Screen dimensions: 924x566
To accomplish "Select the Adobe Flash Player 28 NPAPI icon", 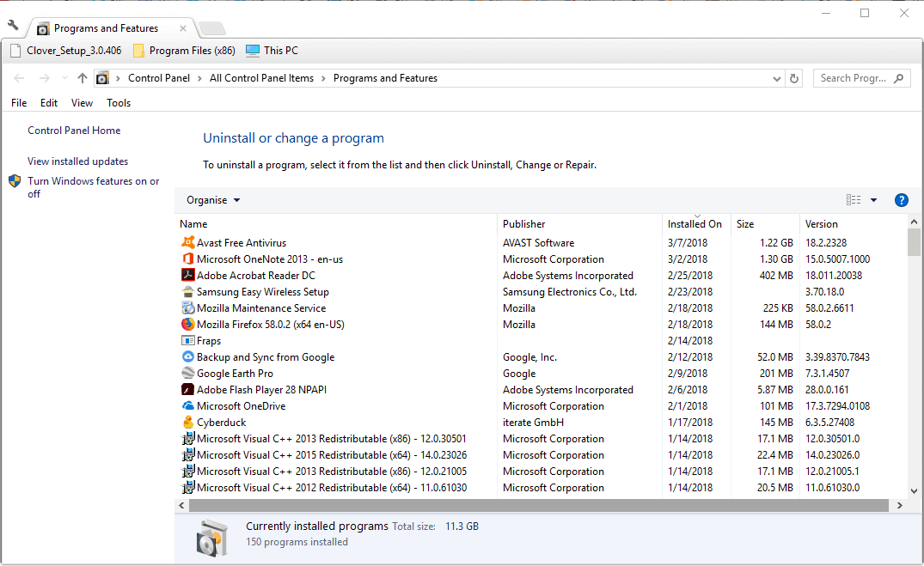I will pos(188,390).
